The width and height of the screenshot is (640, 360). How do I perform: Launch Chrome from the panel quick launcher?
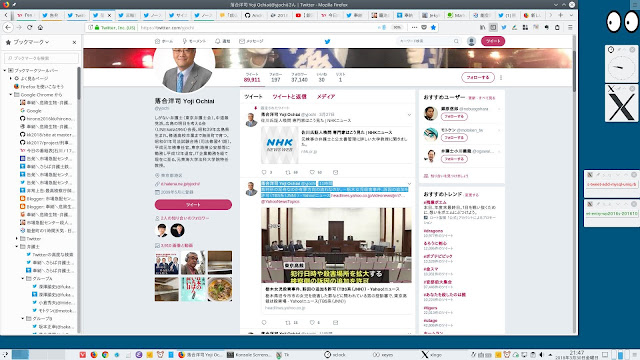105,355
